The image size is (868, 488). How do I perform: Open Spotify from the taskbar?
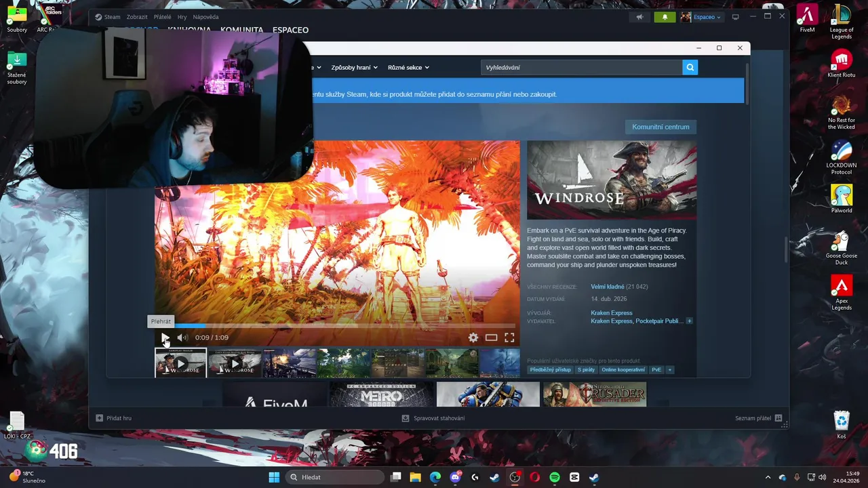click(555, 477)
